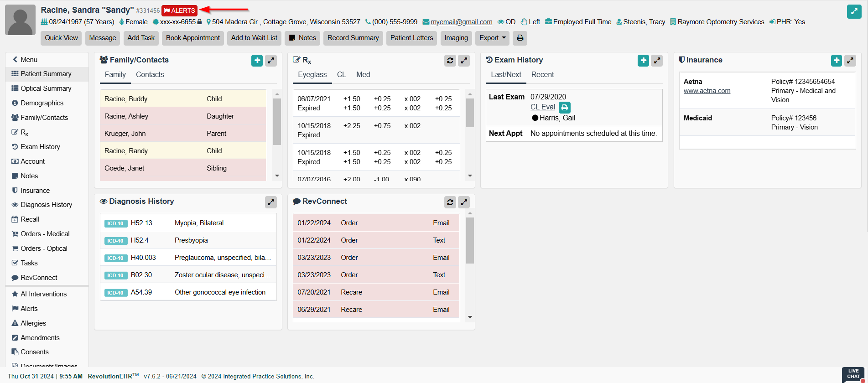Add a new Exam History entry
Image resolution: width=868 pixels, height=383 pixels.
pos(643,61)
